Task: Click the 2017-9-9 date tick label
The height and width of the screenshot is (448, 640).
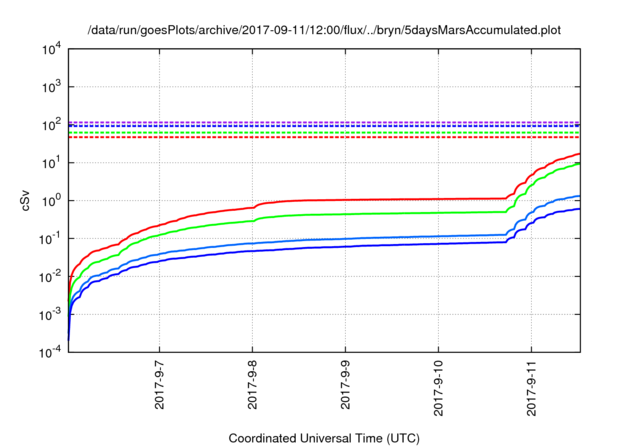Action: pyautogui.click(x=346, y=384)
